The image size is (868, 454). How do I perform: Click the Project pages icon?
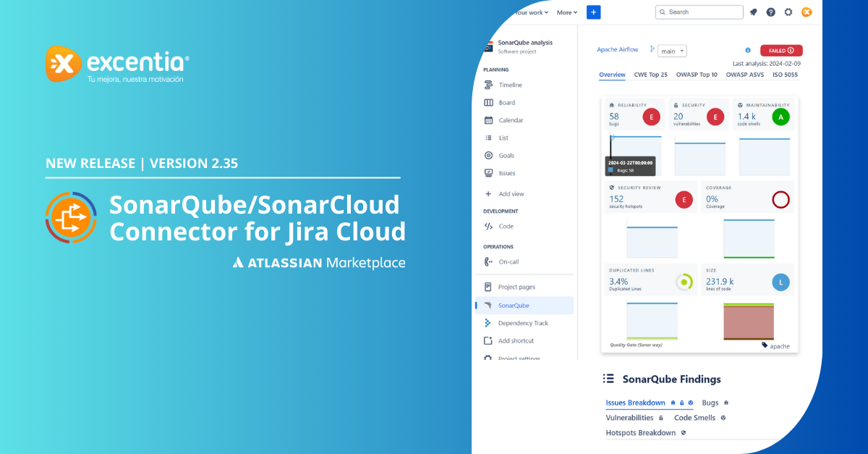489,287
